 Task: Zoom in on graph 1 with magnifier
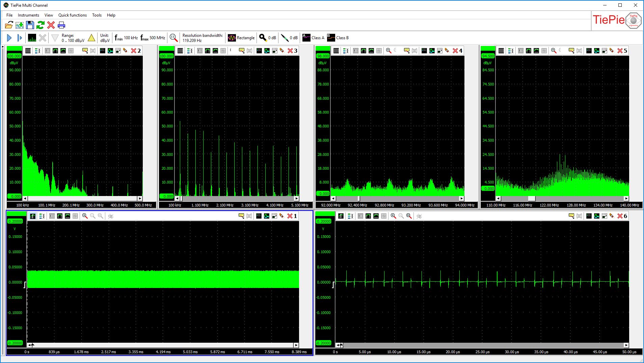click(x=85, y=216)
